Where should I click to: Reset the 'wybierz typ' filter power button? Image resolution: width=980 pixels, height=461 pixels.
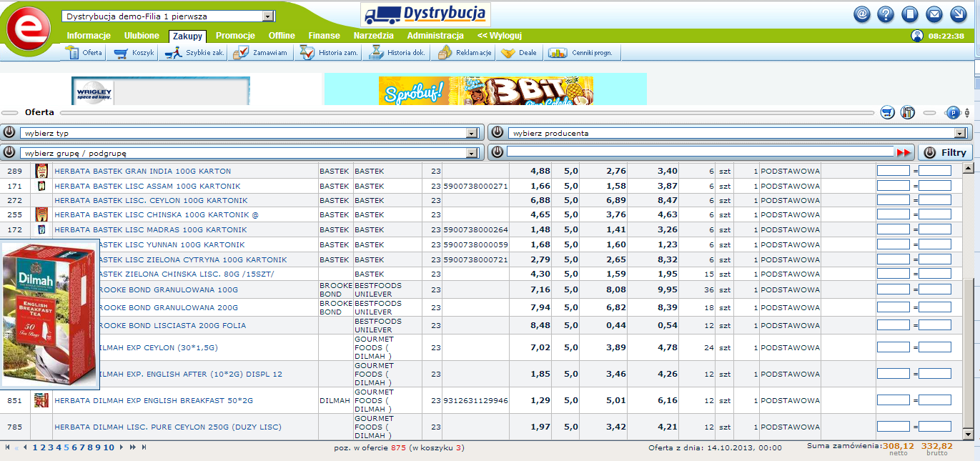point(10,132)
